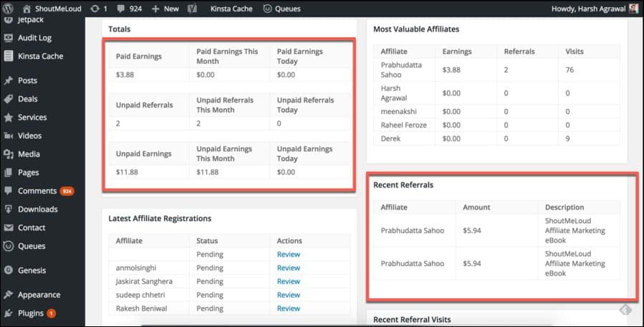Click Derek affiliate name
The width and height of the screenshot is (644, 327).
coord(390,138)
